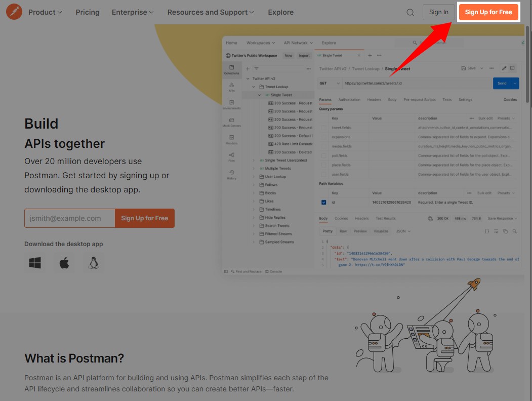This screenshot has height=401, width=532.
Task: Select 429 Rate Limit Exceeded example
Action: coord(291,144)
